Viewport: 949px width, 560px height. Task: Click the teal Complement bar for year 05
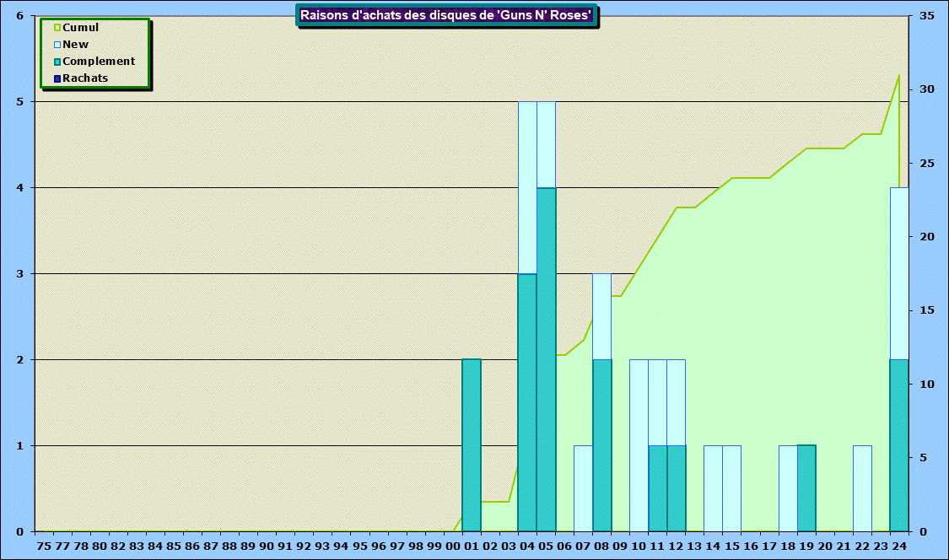point(546,359)
